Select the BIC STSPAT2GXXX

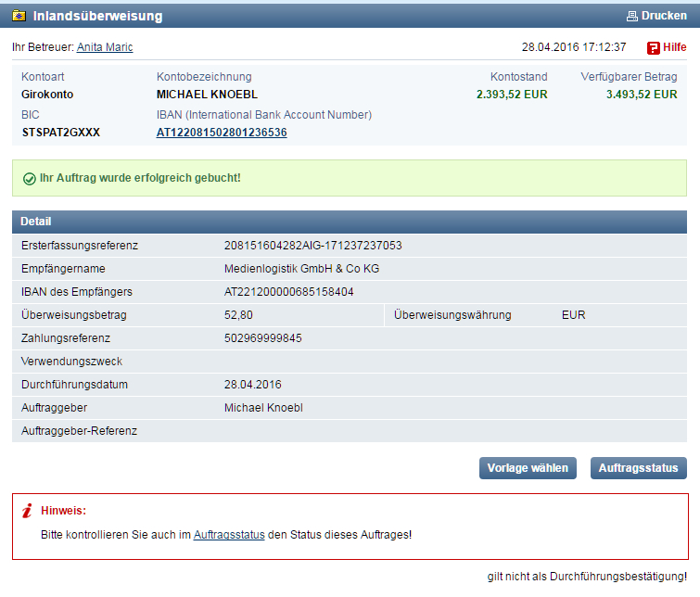coord(61,133)
